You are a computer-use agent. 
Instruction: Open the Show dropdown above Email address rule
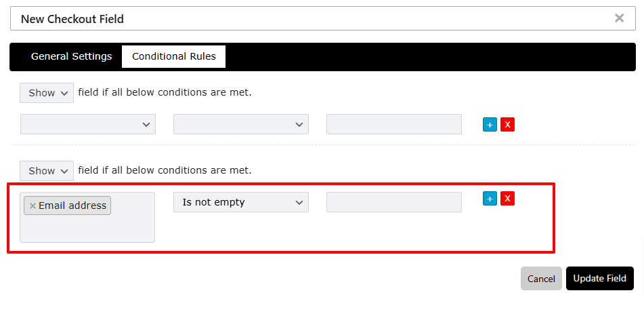click(x=47, y=171)
